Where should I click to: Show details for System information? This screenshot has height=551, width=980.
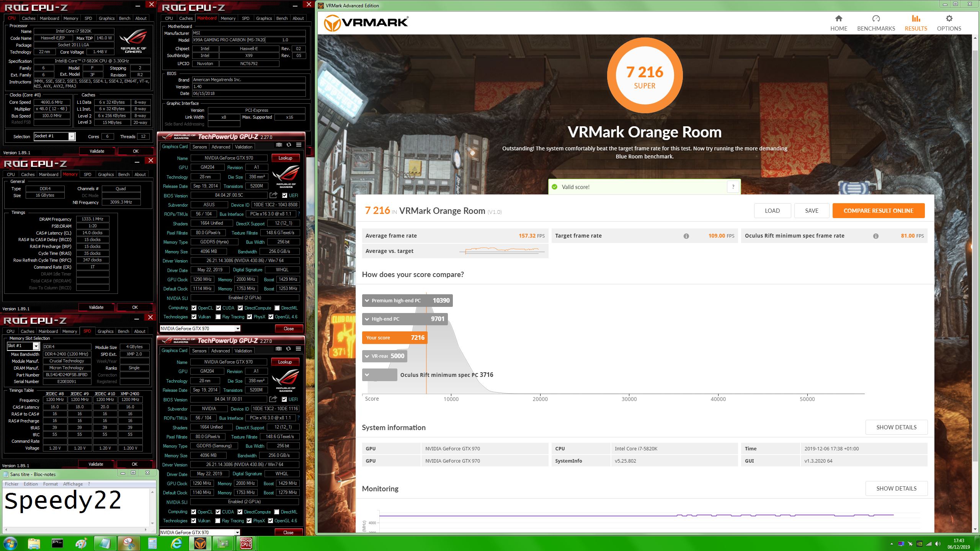[x=896, y=427]
